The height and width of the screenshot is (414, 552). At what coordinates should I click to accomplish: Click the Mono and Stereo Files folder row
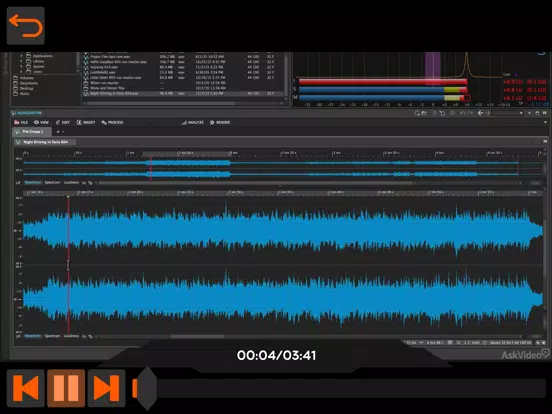pos(183,88)
